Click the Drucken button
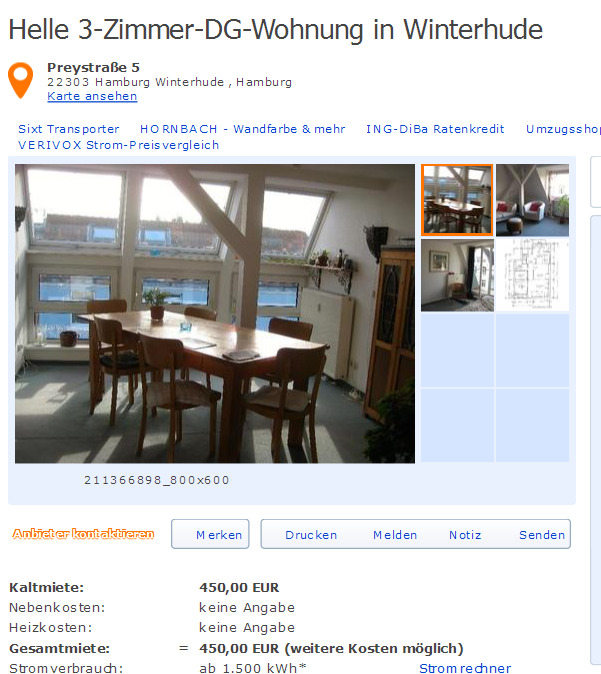Image resolution: width=601 pixels, height=674 pixels. [x=311, y=535]
